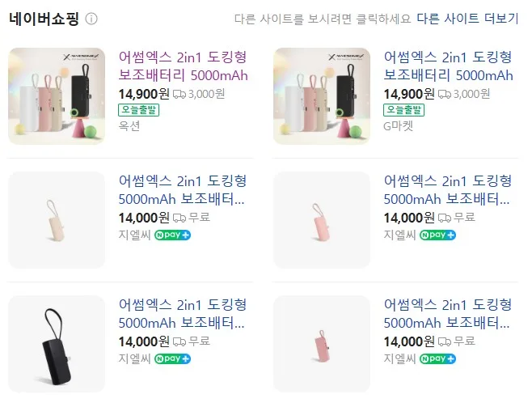
Task: Click the info icon next to 네이버쇼핑
Action: pos(91,19)
